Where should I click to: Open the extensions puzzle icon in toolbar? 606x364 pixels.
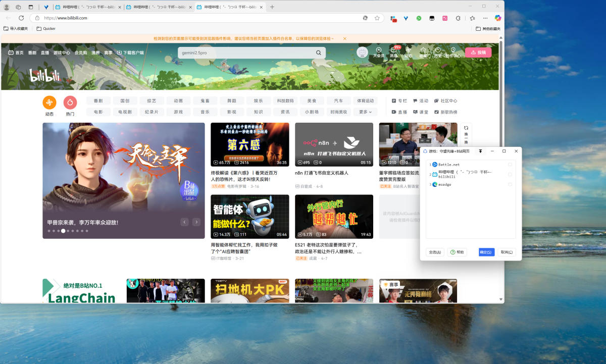point(458,18)
